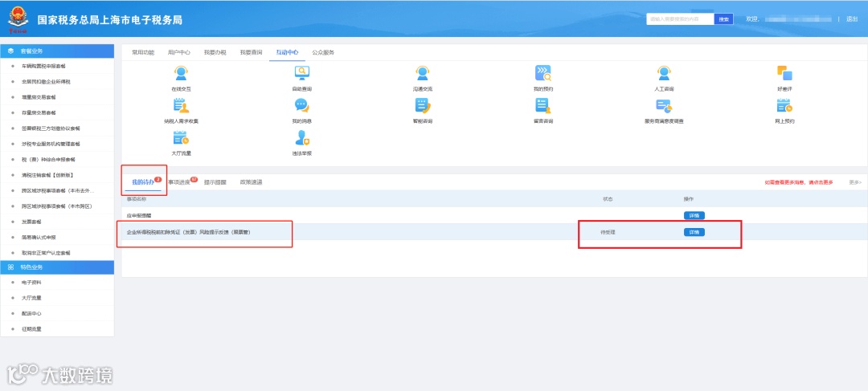The width and height of the screenshot is (868, 391).
Task: Open 签署银税三方划缴协议套餐 in sidebar
Action: click(x=51, y=128)
